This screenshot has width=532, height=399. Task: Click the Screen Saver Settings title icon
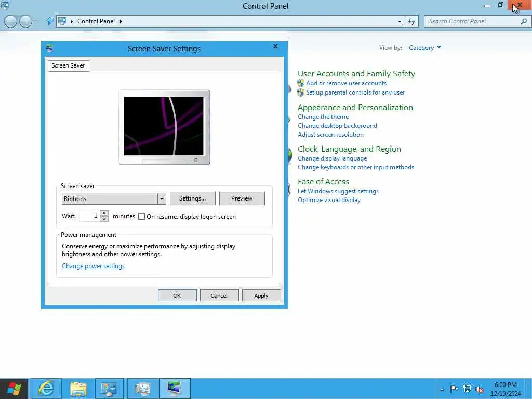(49, 48)
